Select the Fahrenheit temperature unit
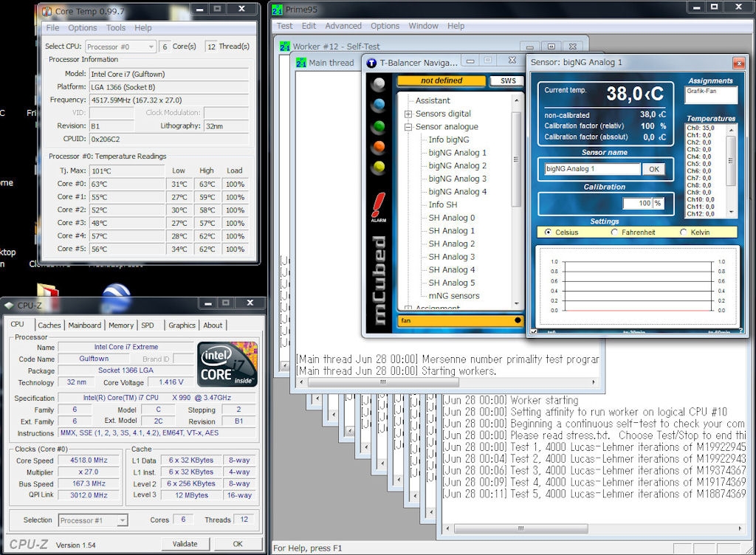The height and width of the screenshot is (555, 756). [x=615, y=232]
